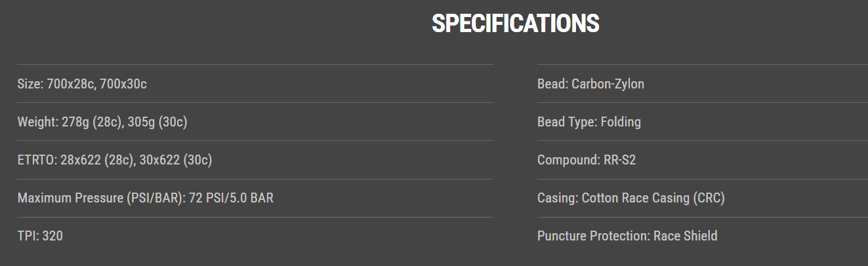Click the Puncture Protection label
The height and width of the screenshot is (266, 868).
pos(592,236)
